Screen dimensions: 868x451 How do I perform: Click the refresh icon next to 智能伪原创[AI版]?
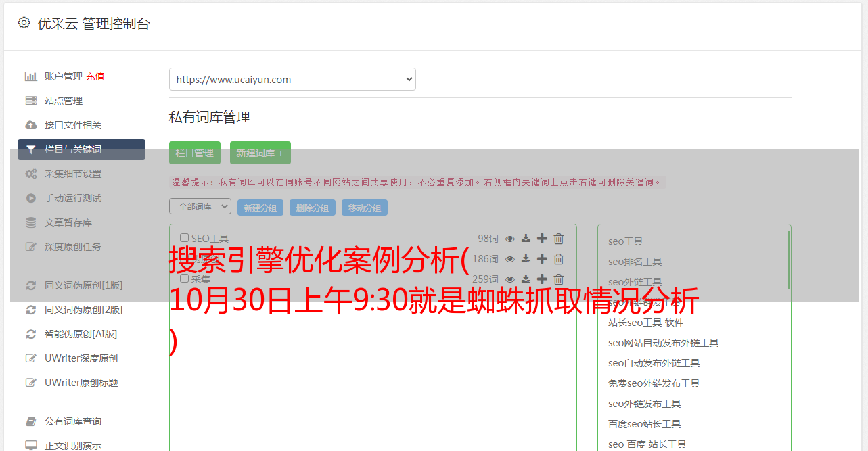click(x=31, y=334)
